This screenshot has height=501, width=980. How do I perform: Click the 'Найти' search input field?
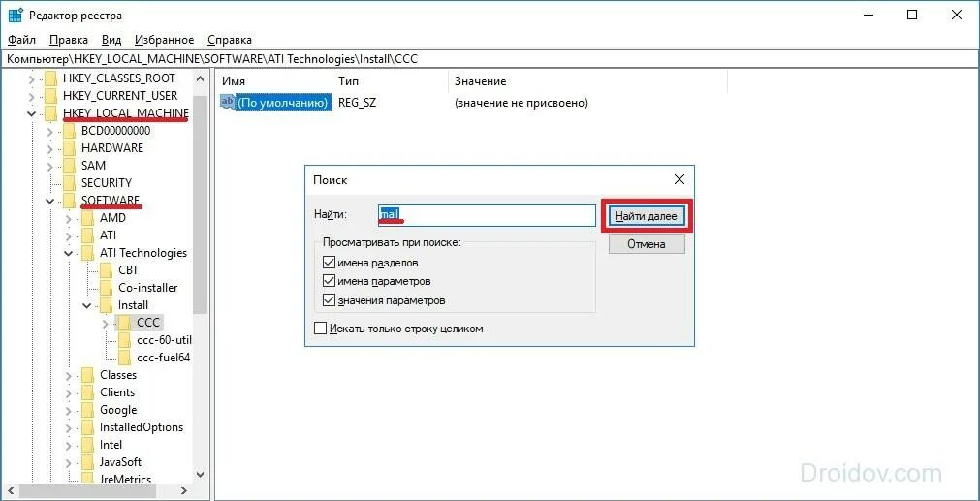pos(487,215)
